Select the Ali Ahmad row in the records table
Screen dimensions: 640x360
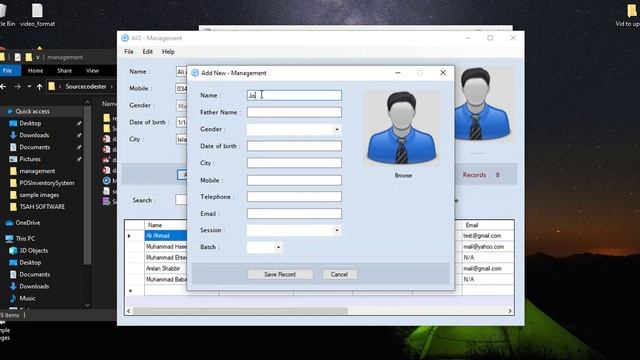click(x=165, y=236)
